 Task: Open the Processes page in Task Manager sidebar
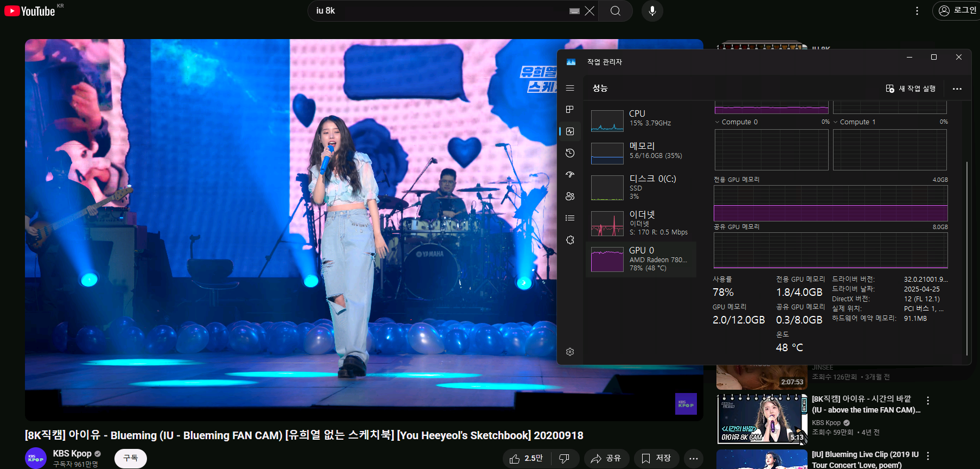(x=569, y=110)
